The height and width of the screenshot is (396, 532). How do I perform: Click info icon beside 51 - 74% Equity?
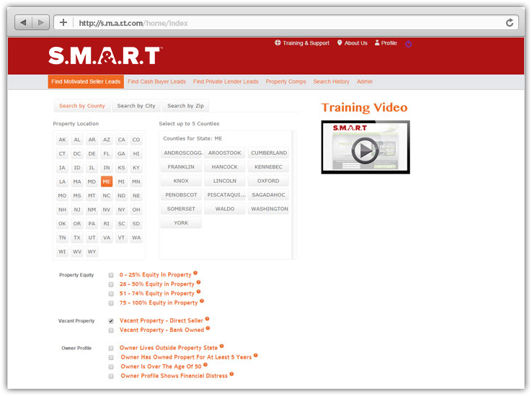click(198, 292)
